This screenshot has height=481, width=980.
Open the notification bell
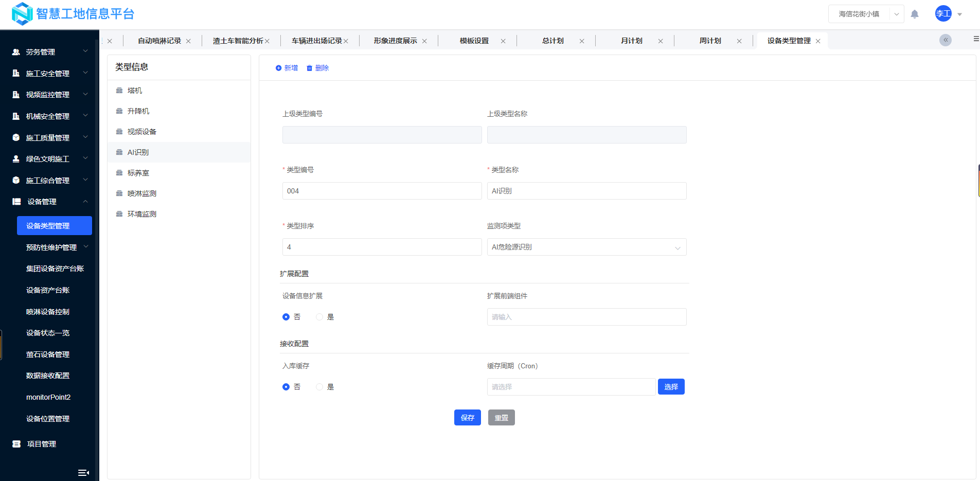[915, 14]
